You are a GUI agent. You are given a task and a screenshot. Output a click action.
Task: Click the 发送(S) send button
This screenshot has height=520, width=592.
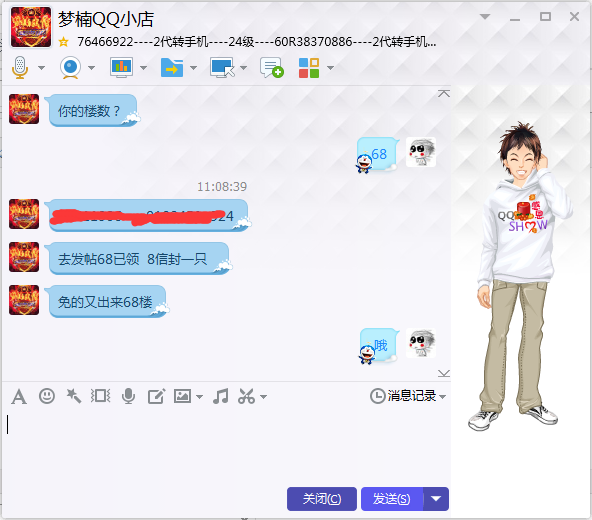(x=392, y=499)
